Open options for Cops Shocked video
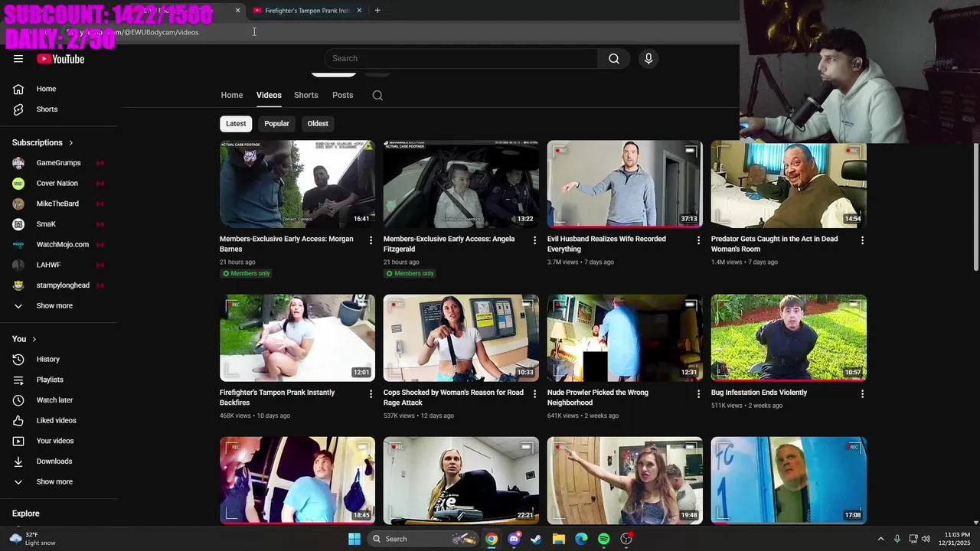The width and height of the screenshot is (980, 551). click(x=535, y=394)
